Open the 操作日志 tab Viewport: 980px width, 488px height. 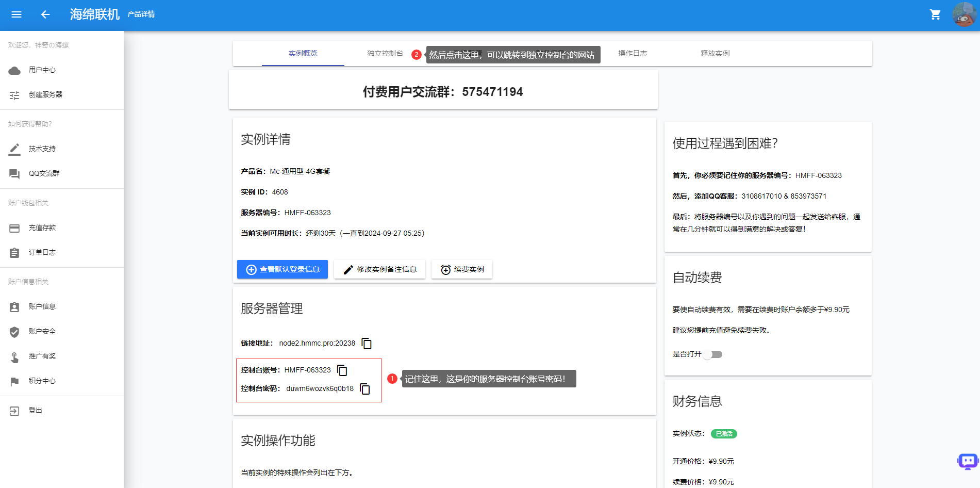click(632, 53)
